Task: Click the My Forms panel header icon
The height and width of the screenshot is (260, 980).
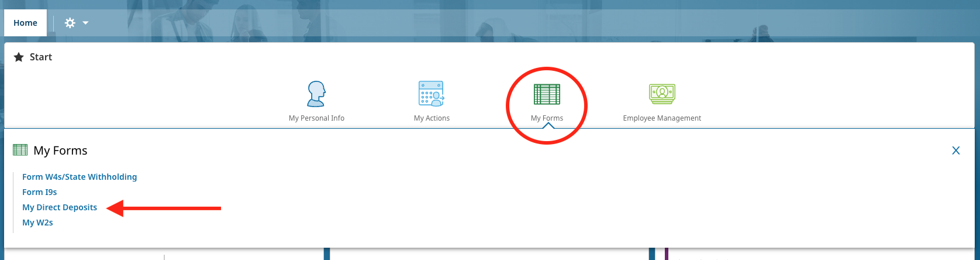Action: (20, 150)
